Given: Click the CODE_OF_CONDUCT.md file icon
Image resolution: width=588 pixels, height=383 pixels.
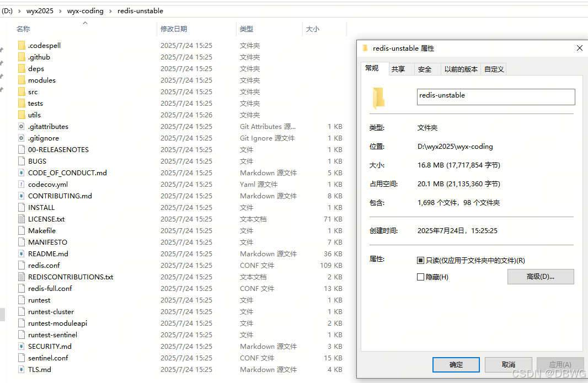Looking at the screenshot, I should (x=22, y=172).
